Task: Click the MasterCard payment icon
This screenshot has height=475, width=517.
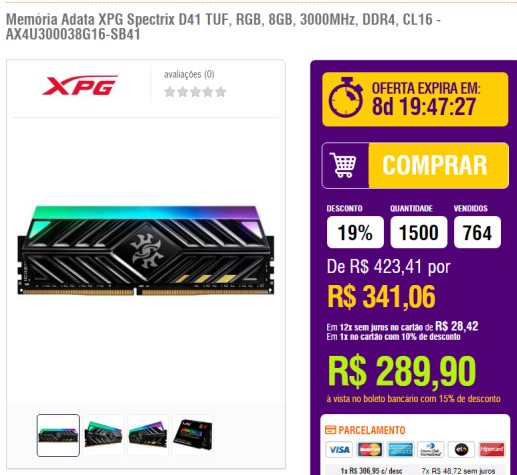Action: (x=369, y=450)
